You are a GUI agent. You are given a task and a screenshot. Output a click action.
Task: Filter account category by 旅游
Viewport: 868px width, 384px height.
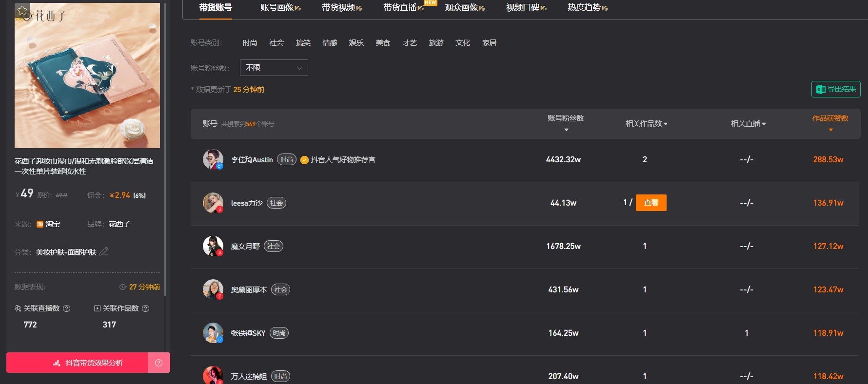pos(436,43)
